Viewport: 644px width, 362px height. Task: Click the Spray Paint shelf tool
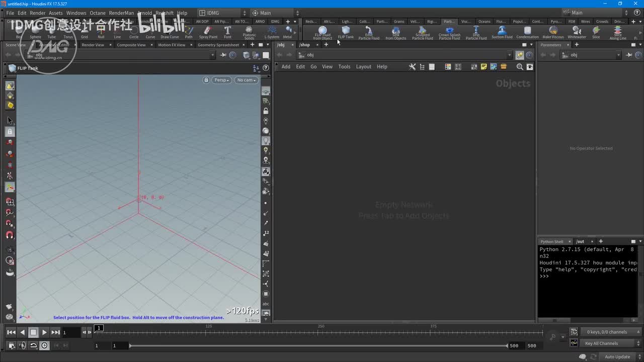click(x=208, y=33)
